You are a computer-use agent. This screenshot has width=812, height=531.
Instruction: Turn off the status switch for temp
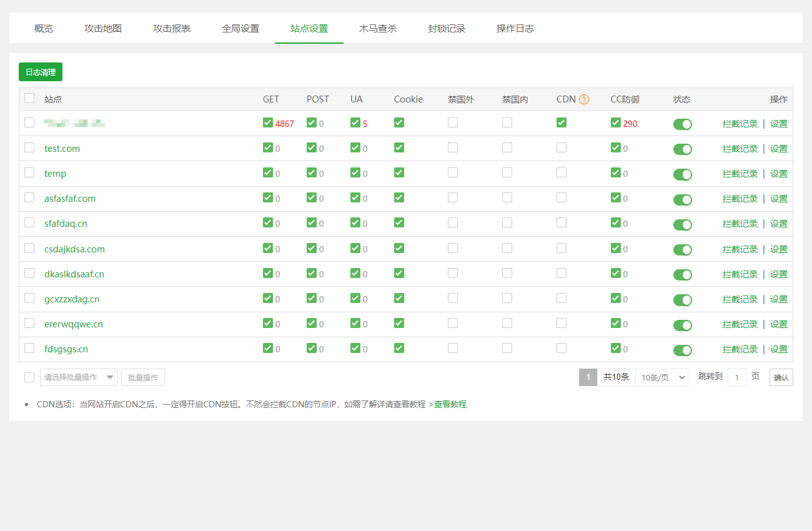(x=682, y=174)
